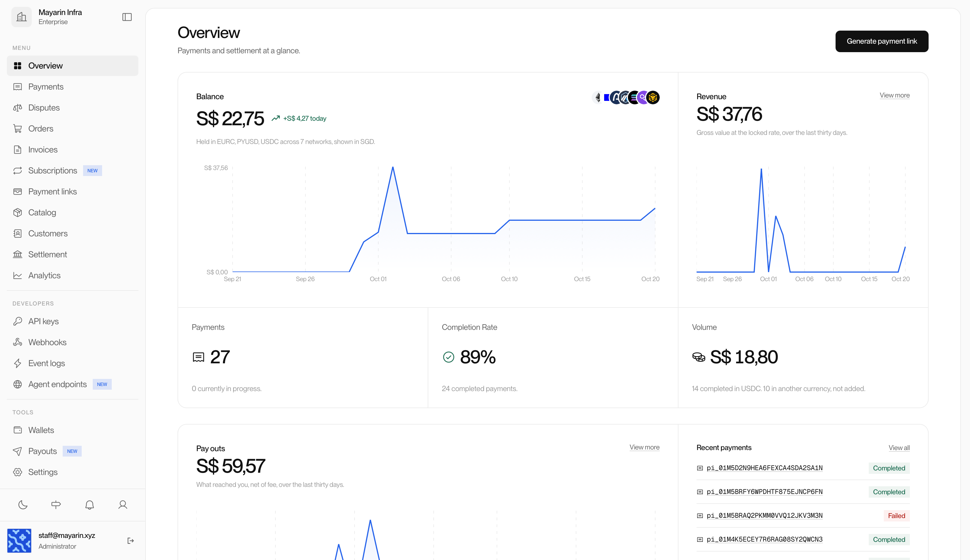Open the profile with the user icon

pos(123,505)
